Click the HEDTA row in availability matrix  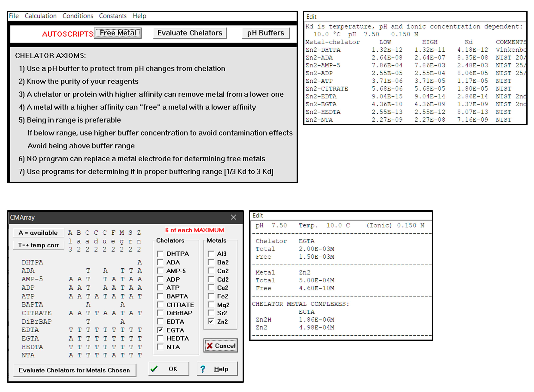pos(82,347)
